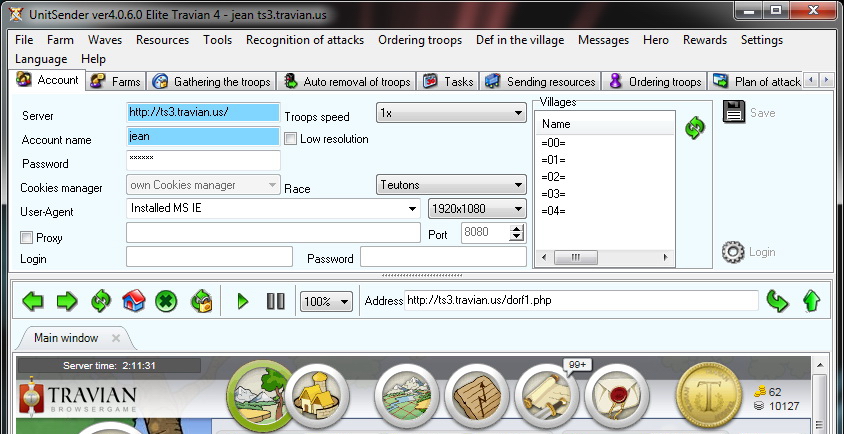Switch to Gathering the troops tab
The image size is (844, 434).
pos(212,81)
